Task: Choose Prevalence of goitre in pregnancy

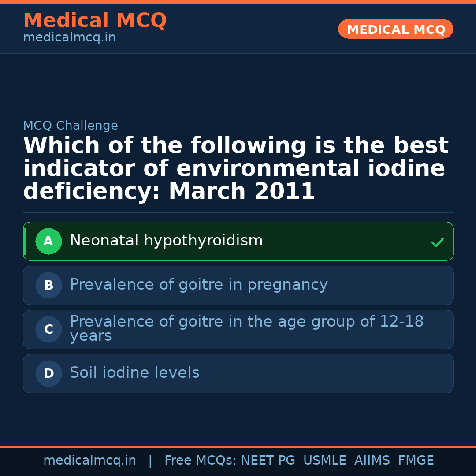Action: [x=198, y=285]
